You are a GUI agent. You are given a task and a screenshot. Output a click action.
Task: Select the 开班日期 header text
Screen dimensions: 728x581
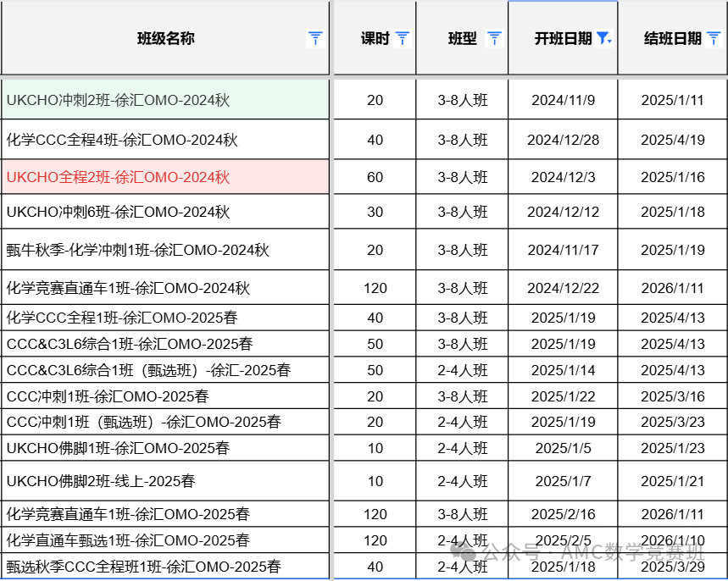[x=564, y=38]
